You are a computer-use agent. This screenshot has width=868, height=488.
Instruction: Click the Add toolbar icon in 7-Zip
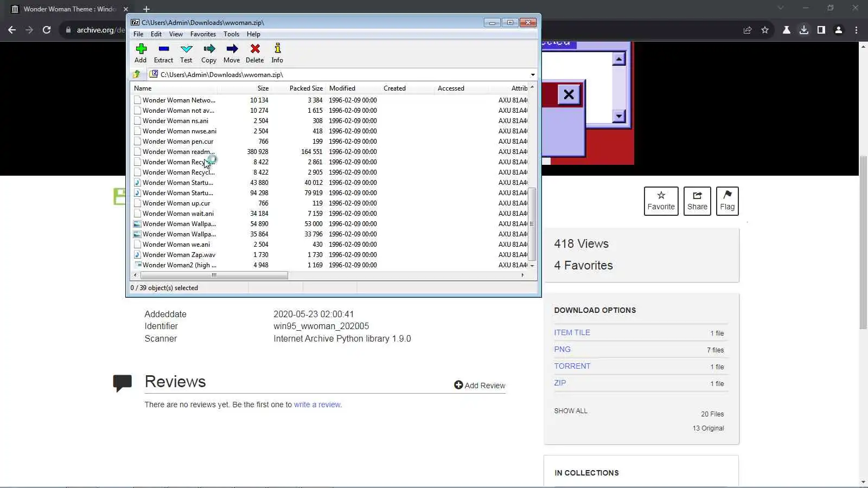click(x=141, y=53)
